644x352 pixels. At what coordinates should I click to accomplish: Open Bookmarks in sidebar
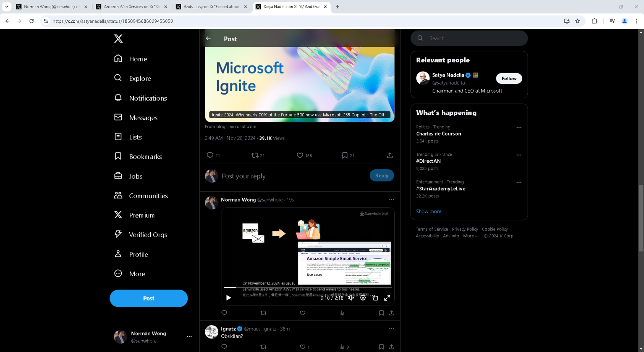pos(138,156)
